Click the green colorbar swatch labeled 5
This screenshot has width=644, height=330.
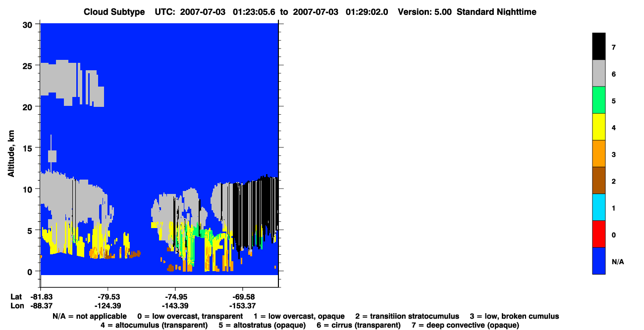point(598,100)
